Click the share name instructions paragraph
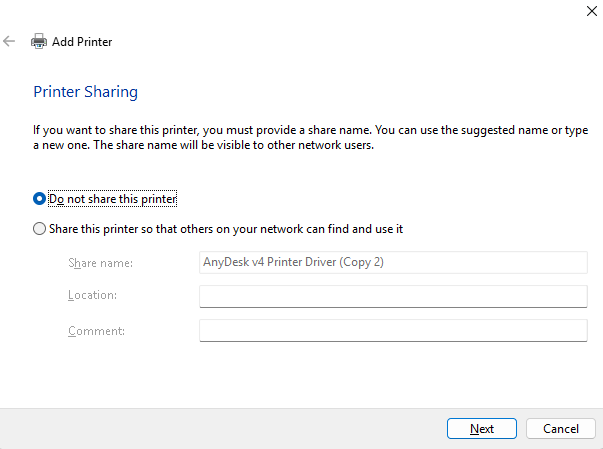Screen dimensions: 603x449 pos(300,137)
